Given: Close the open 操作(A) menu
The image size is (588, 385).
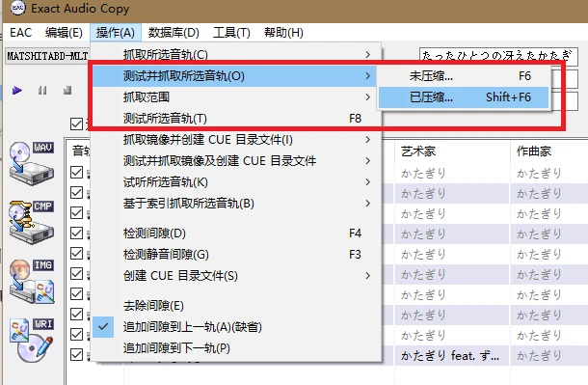Looking at the screenshot, I should (x=115, y=33).
